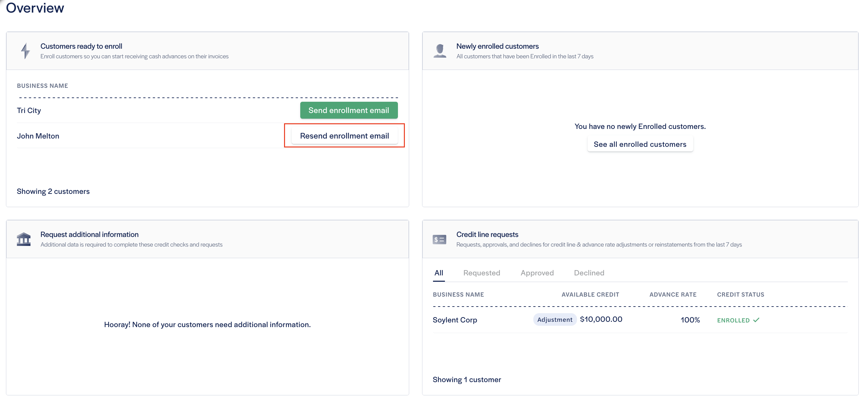The image size is (868, 401).
Task: Click the Advance Rate column header
Action: pyautogui.click(x=673, y=294)
